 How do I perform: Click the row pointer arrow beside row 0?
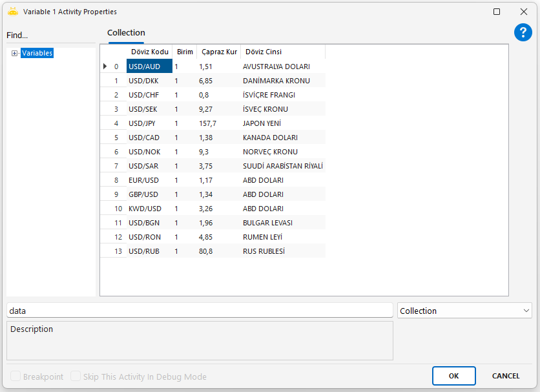click(105, 66)
